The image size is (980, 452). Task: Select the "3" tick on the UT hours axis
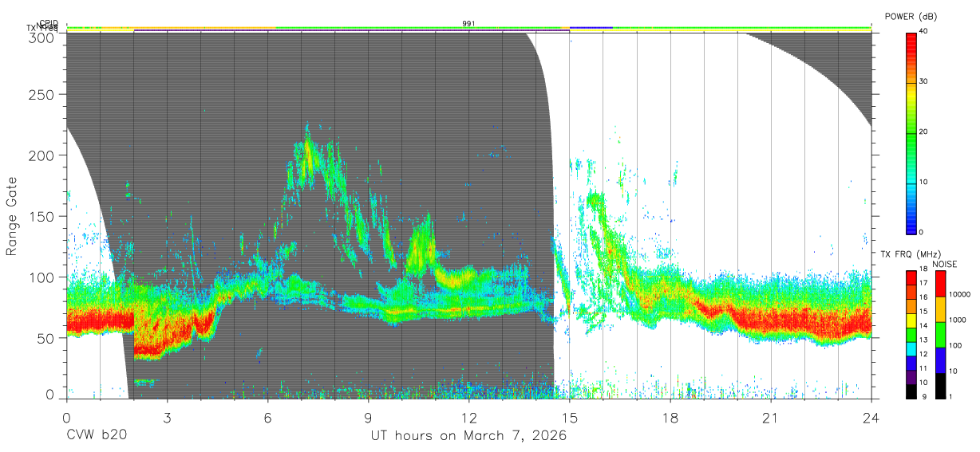167,418
